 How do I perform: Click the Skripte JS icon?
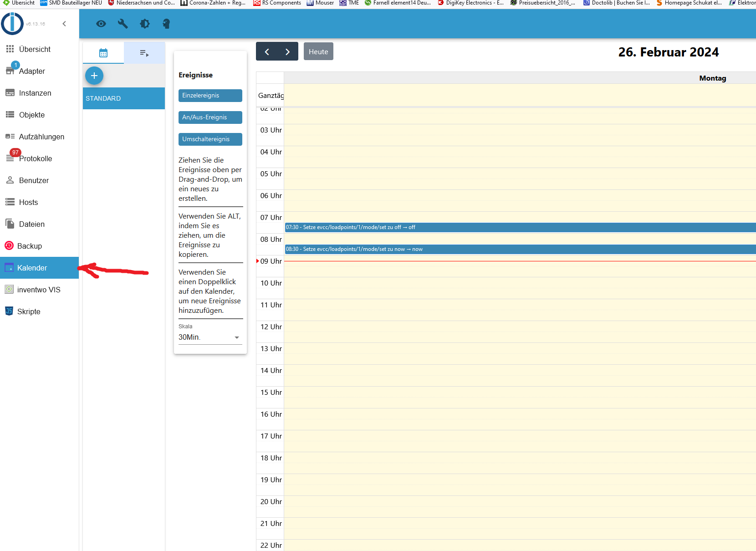[9, 311]
